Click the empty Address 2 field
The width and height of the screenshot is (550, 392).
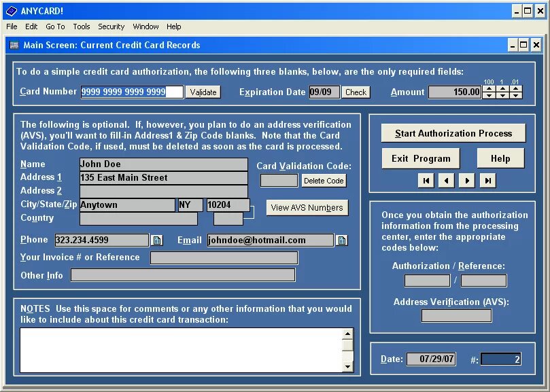tap(163, 192)
